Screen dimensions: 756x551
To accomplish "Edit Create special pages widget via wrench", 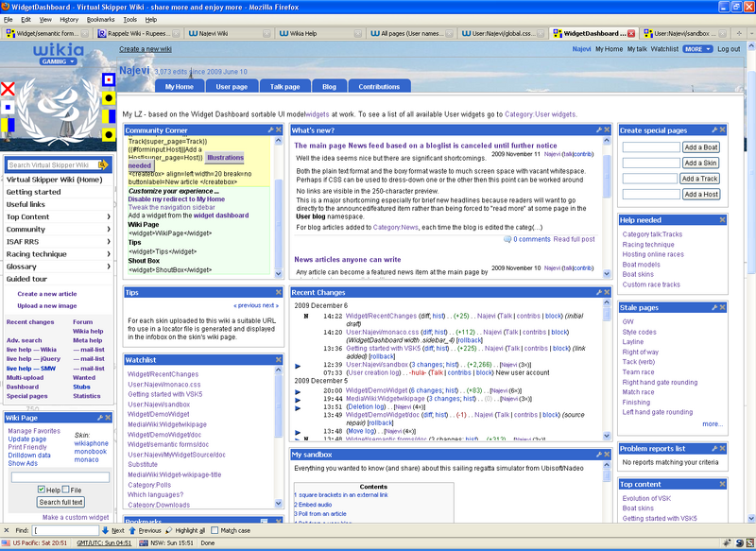I will [714, 130].
